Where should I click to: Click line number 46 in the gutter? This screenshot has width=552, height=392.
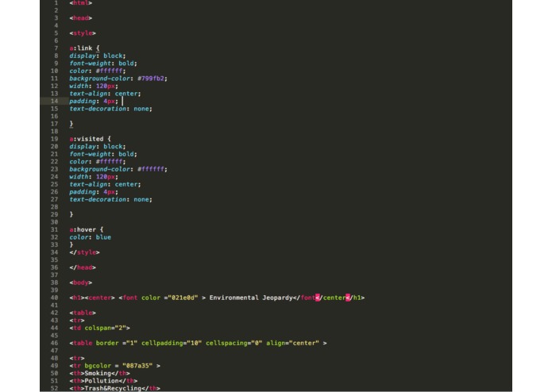54,343
